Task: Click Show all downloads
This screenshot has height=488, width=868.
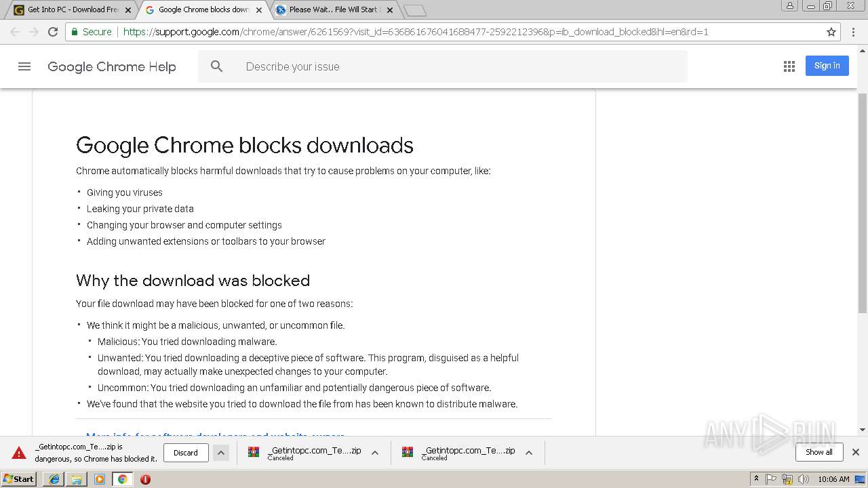Action: 819,452
